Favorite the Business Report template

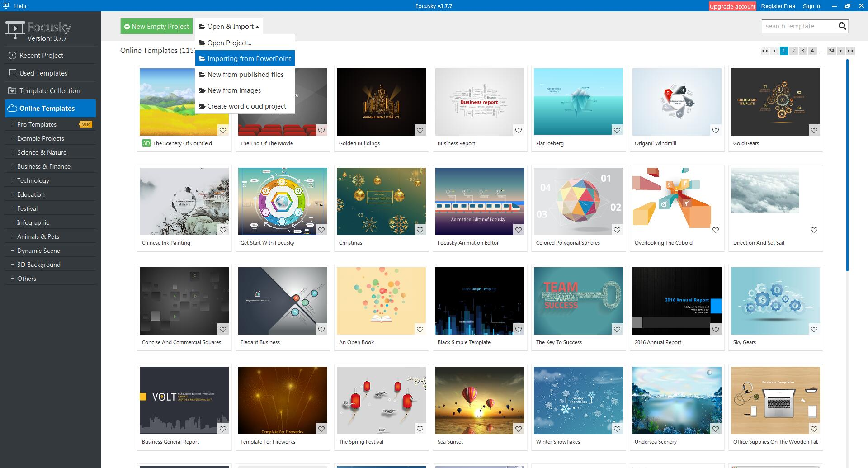519,130
